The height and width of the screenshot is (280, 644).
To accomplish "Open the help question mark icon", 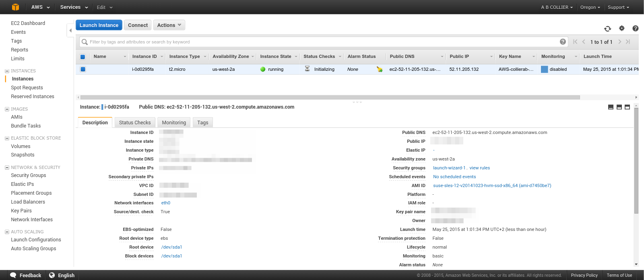I will point(635,29).
